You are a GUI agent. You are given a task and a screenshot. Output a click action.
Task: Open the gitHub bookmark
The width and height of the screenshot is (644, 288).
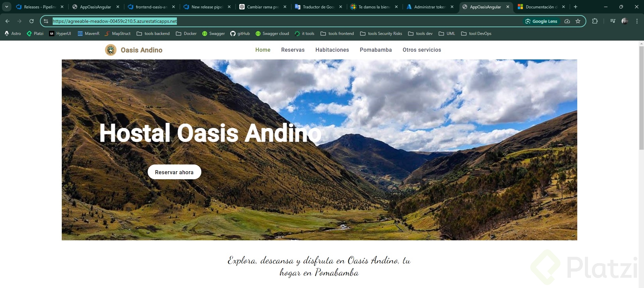point(240,34)
